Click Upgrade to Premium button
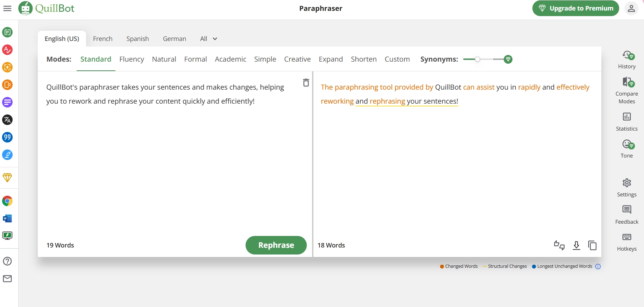Viewport: 644px width, 307px height. [x=576, y=8]
